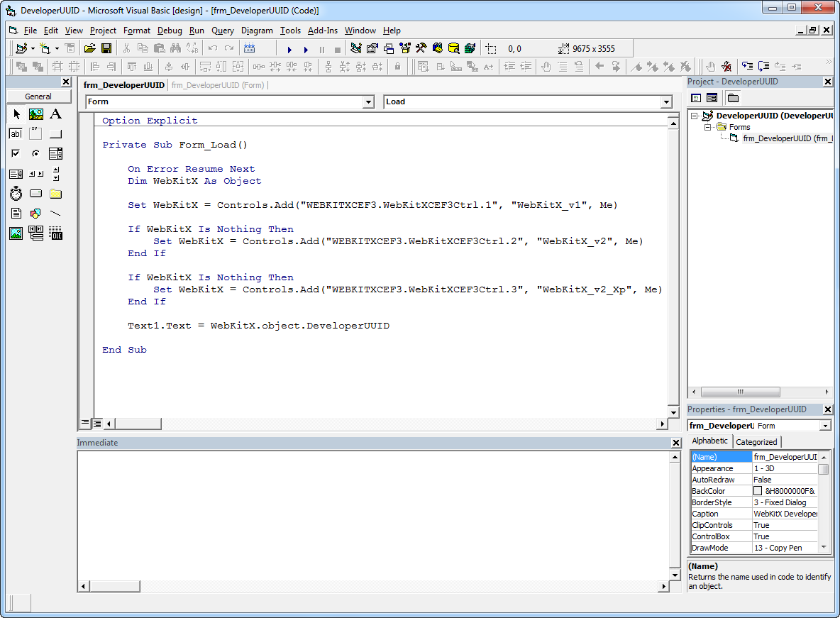
Task: Switch to the Categorized properties tab
Action: pyautogui.click(x=756, y=441)
